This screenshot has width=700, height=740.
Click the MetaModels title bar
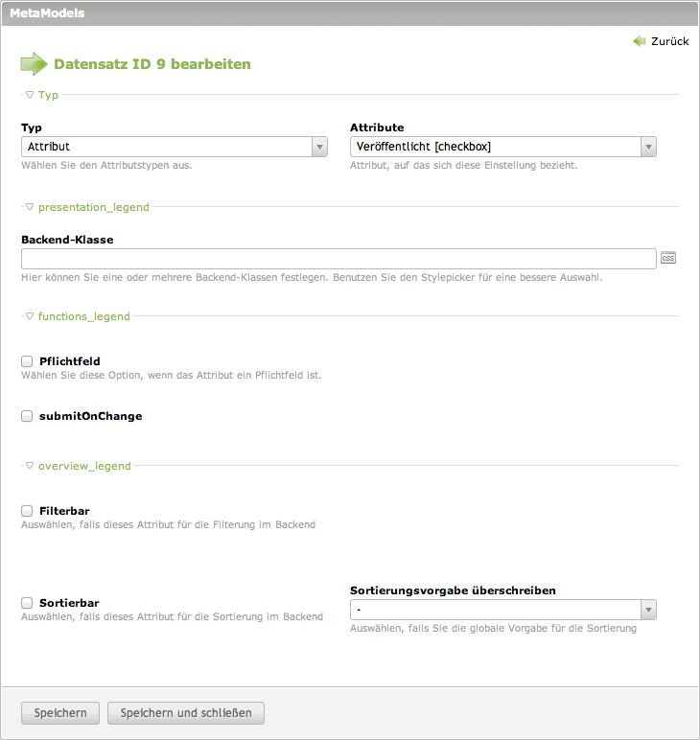click(x=350, y=13)
